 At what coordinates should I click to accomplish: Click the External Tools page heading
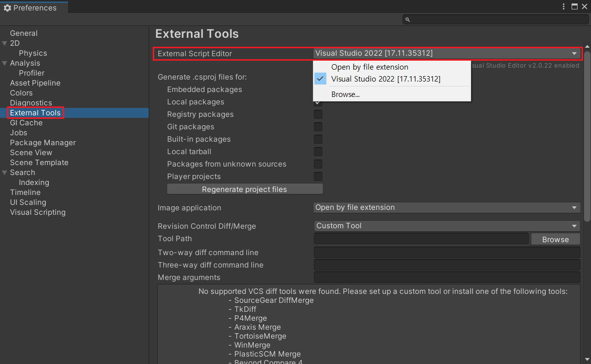197,33
